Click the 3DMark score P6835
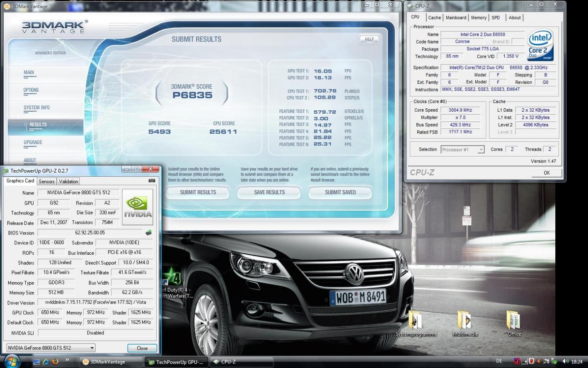Screen dimensions: 588x368 (x=192, y=95)
